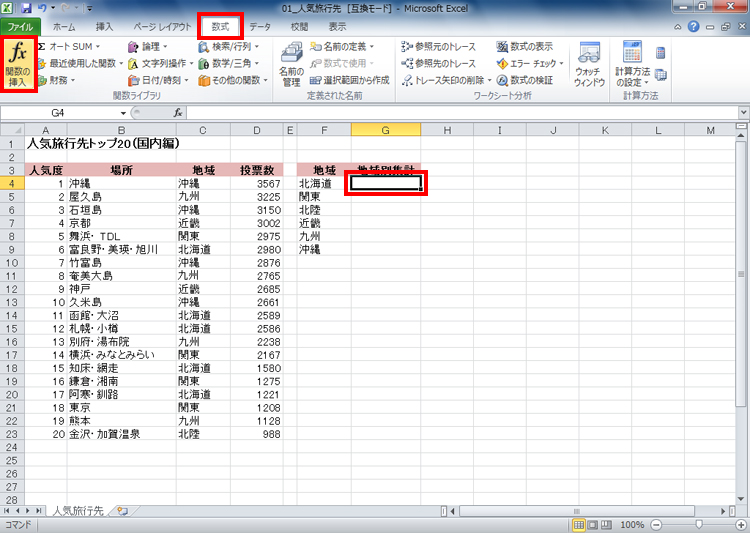Open Evaluate Formula (数式の検証)
The height and width of the screenshot is (533, 750).
[525, 80]
